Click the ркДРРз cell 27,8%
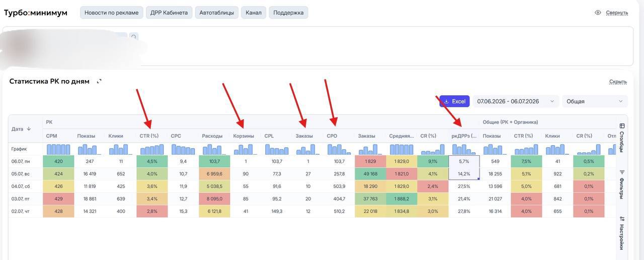Image resolution: width=644 pixels, height=260 pixels. point(464,211)
